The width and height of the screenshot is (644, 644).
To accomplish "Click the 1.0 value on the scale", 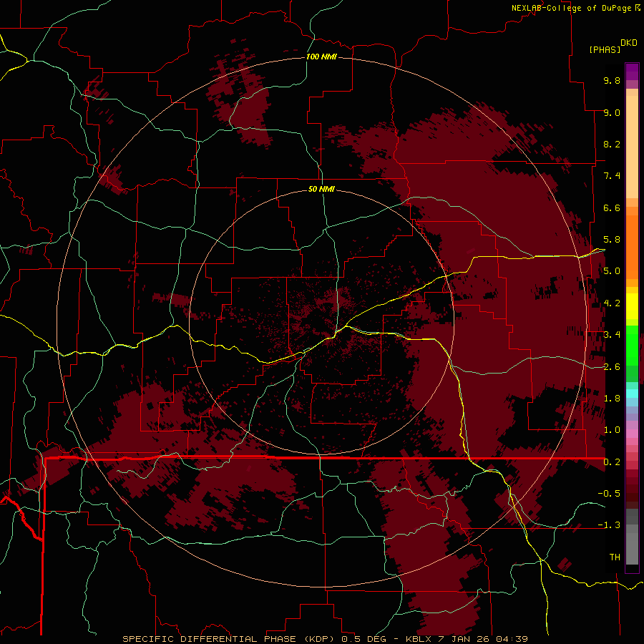I will (x=612, y=430).
